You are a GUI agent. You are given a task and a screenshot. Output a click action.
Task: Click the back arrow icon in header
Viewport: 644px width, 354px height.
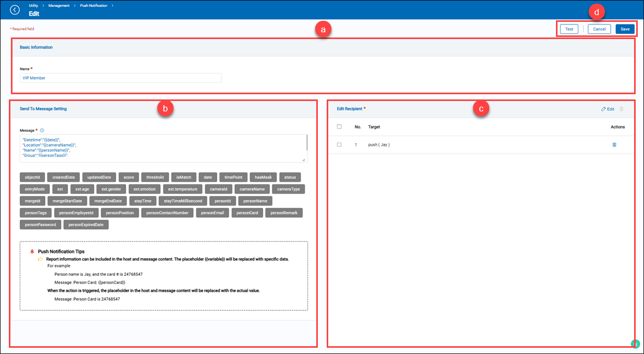15,10
